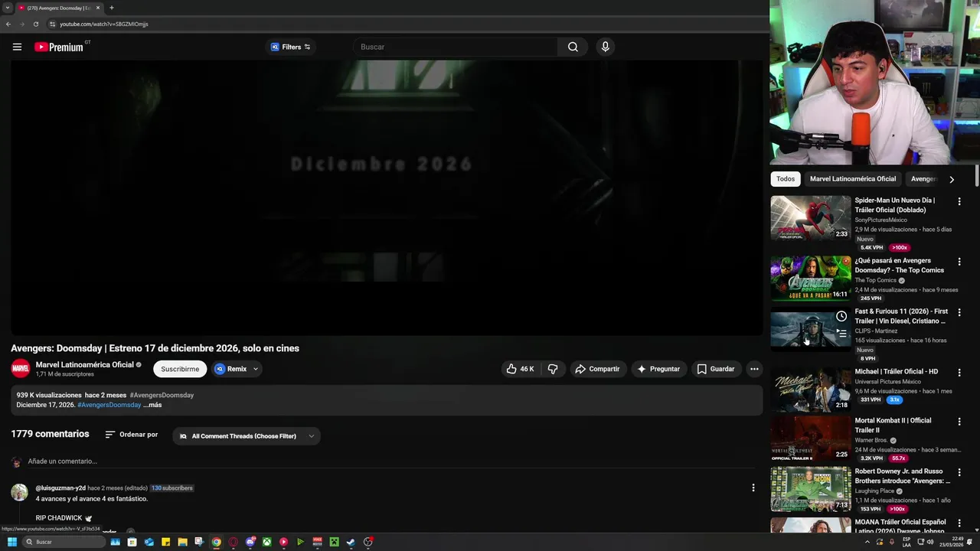Show hidden system tray icons
980x551 pixels.
(867, 542)
